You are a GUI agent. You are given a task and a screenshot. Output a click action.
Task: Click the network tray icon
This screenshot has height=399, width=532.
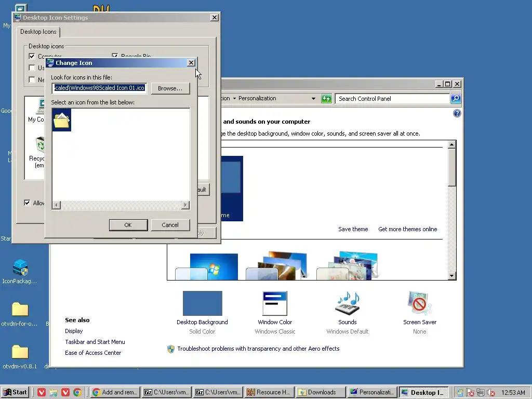click(480, 392)
